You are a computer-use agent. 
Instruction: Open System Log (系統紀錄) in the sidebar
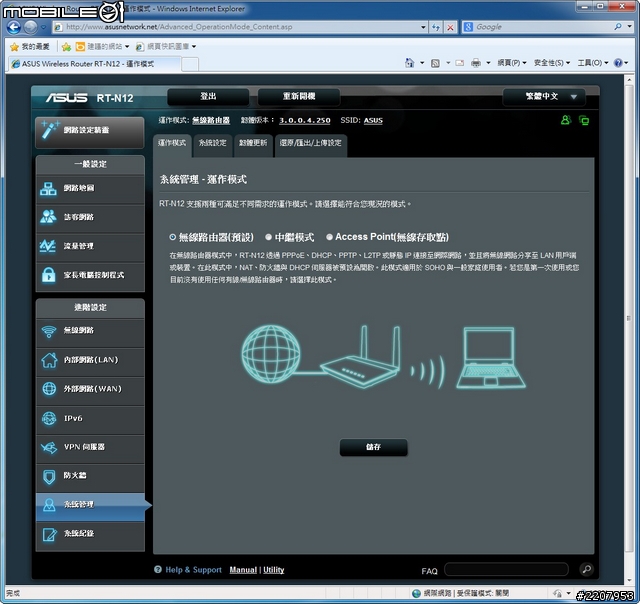coord(90,535)
